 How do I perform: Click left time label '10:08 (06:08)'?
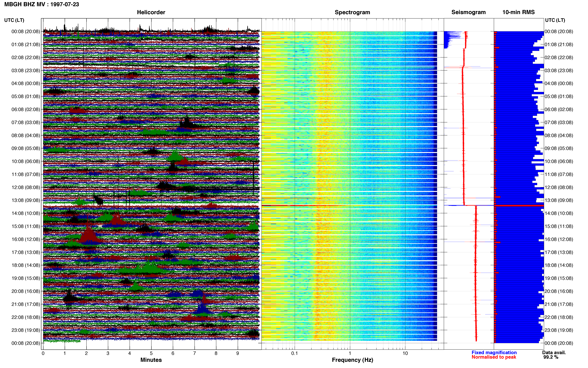click(26, 161)
